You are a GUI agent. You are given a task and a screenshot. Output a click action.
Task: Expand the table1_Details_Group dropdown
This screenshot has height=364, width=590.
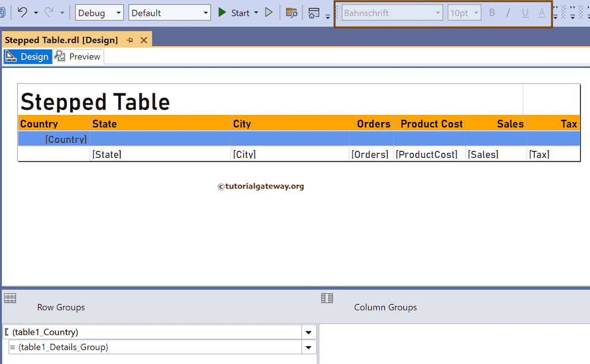pos(309,347)
